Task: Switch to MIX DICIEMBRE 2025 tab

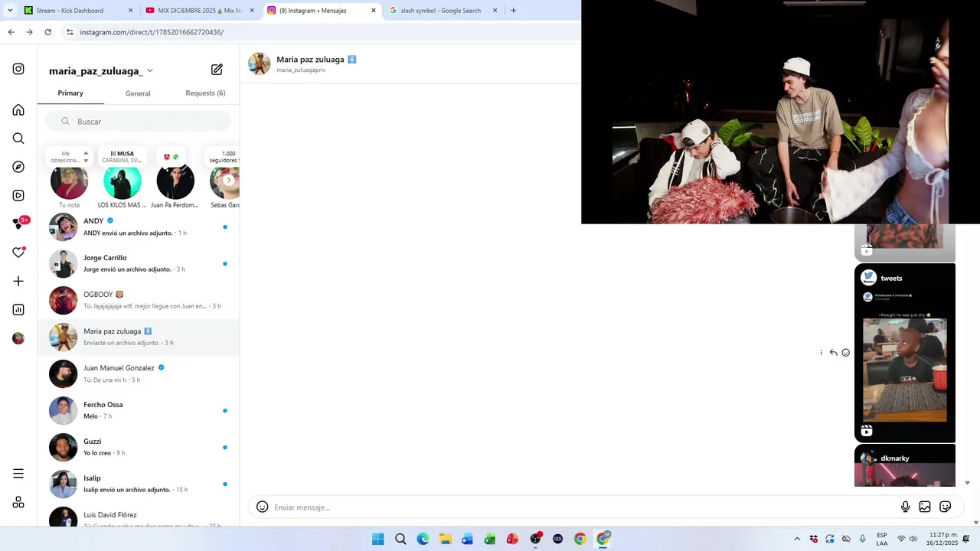Action: 199,11
